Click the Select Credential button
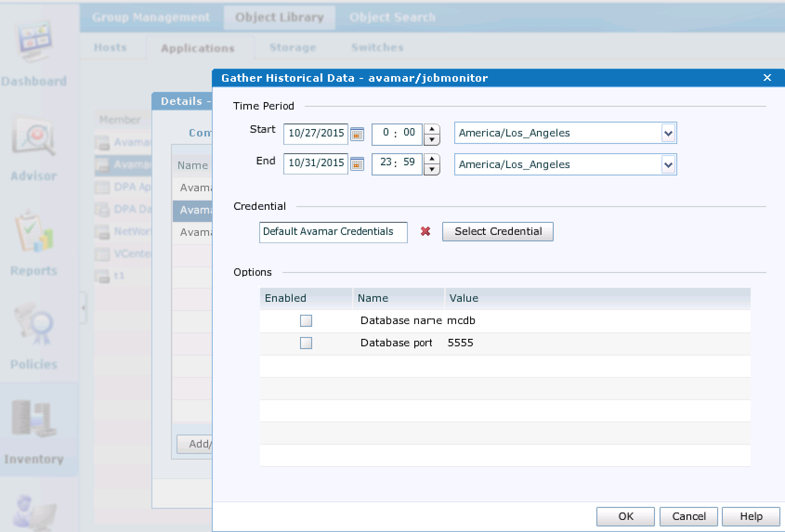 (497, 232)
